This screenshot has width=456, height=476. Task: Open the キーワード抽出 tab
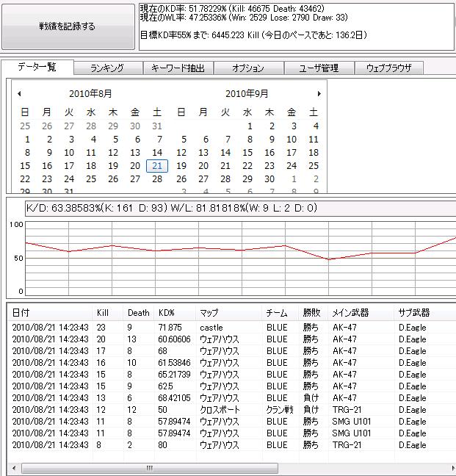178,68
